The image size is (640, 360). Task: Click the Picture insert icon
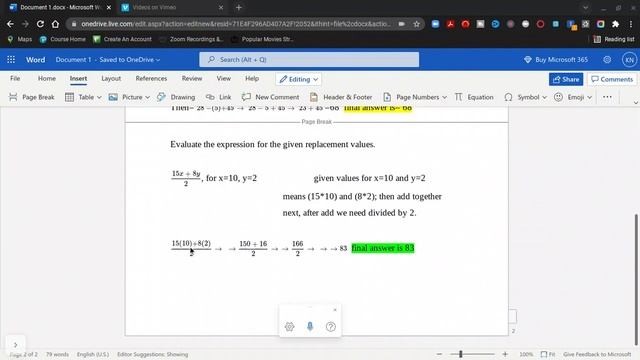(x=113, y=97)
